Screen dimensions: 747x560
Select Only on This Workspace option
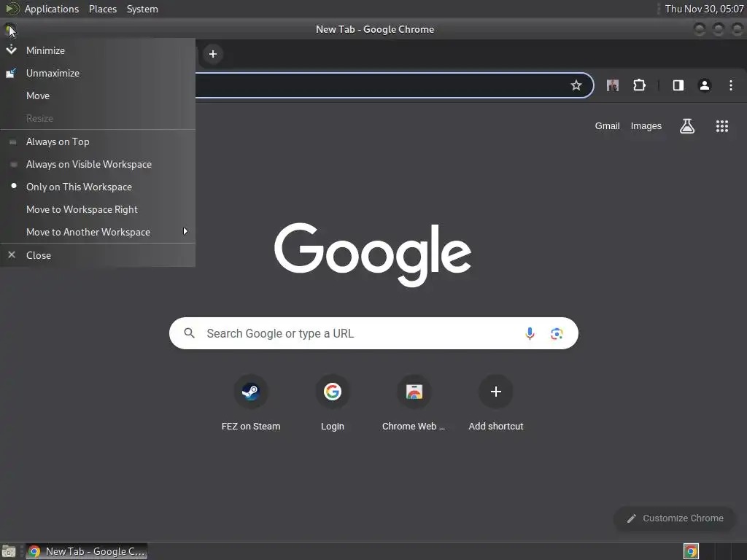click(x=98, y=187)
